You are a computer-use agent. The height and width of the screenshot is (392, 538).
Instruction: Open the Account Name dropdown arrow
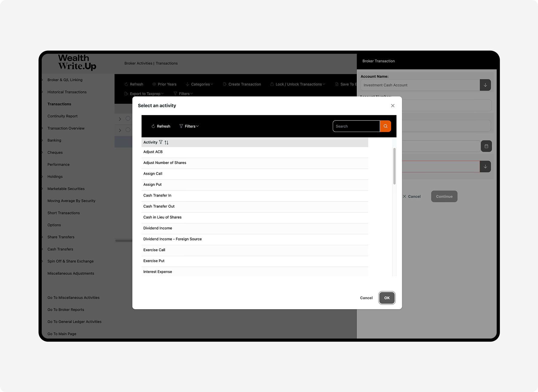point(485,85)
